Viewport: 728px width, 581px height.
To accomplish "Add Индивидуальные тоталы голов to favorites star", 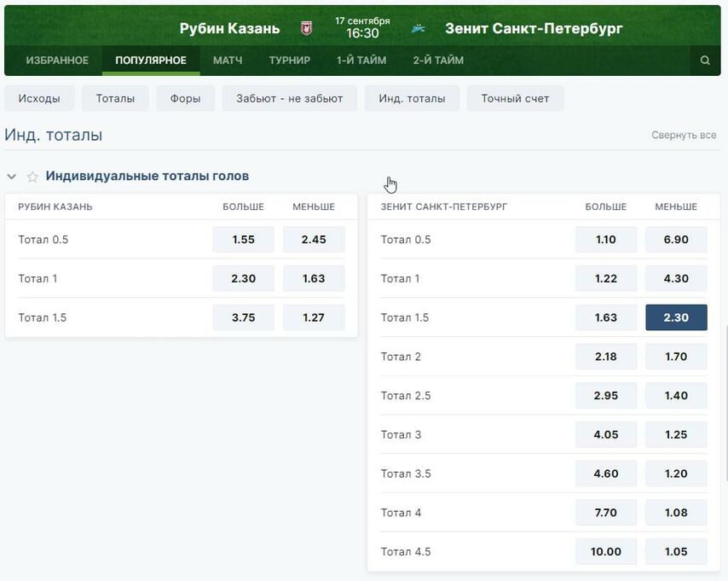I will point(32,177).
